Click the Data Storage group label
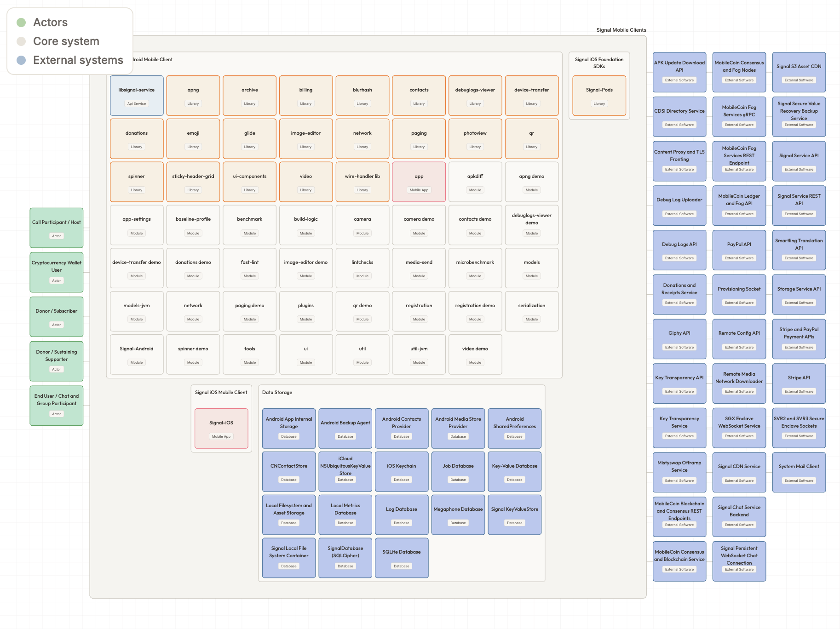 pos(277,392)
